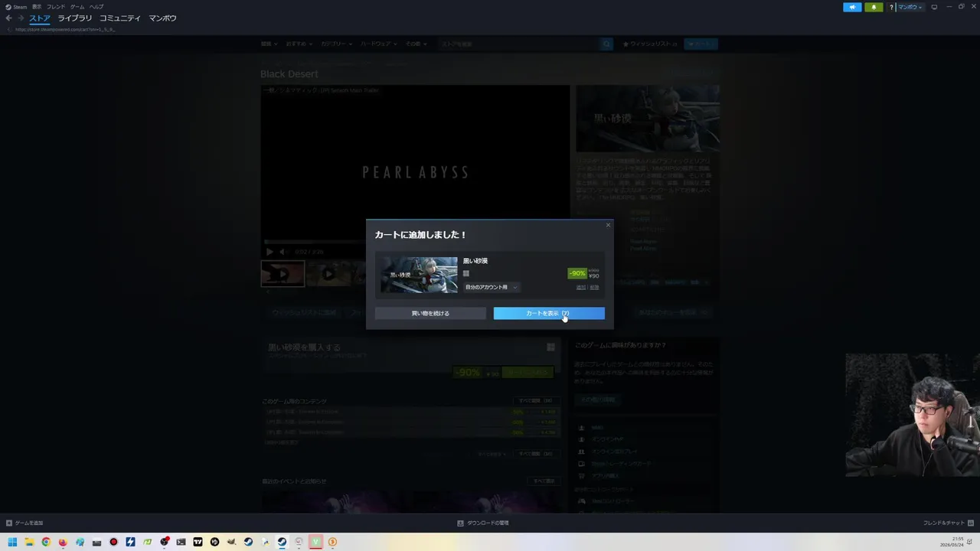Switch to the コミュニティ tab

pos(120,18)
